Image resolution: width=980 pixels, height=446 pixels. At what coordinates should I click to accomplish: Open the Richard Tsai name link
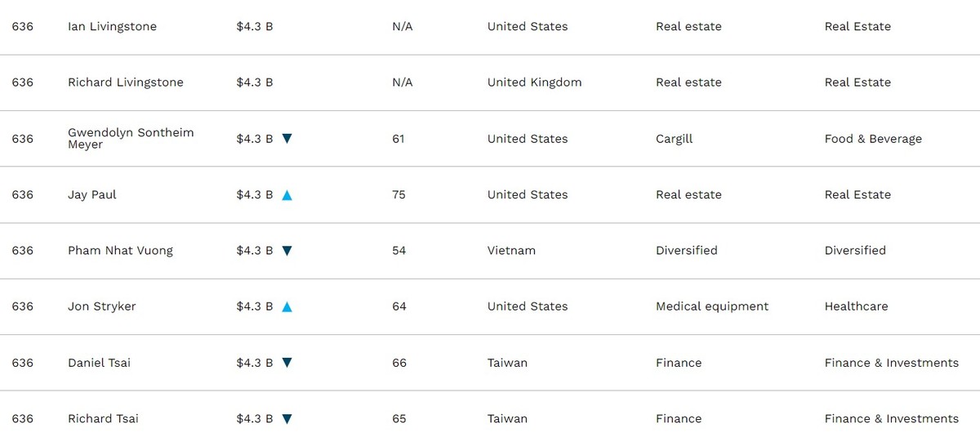pyautogui.click(x=103, y=419)
